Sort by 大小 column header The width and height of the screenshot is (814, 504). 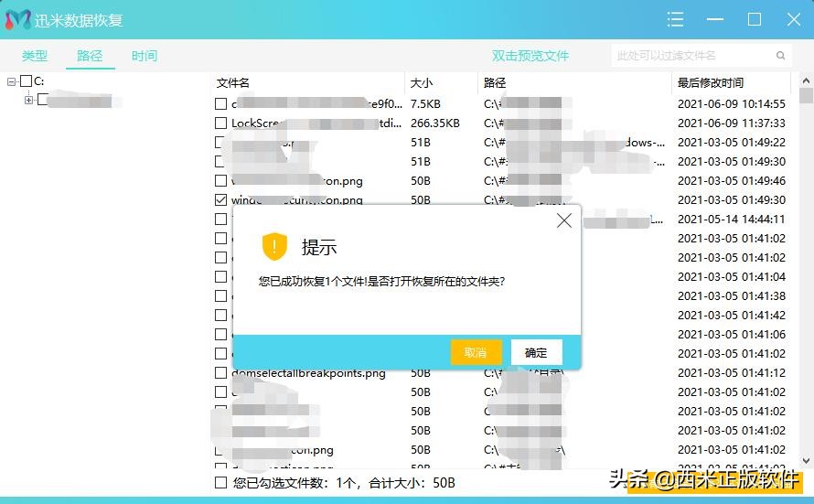pyautogui.click(x=422, y=83)
